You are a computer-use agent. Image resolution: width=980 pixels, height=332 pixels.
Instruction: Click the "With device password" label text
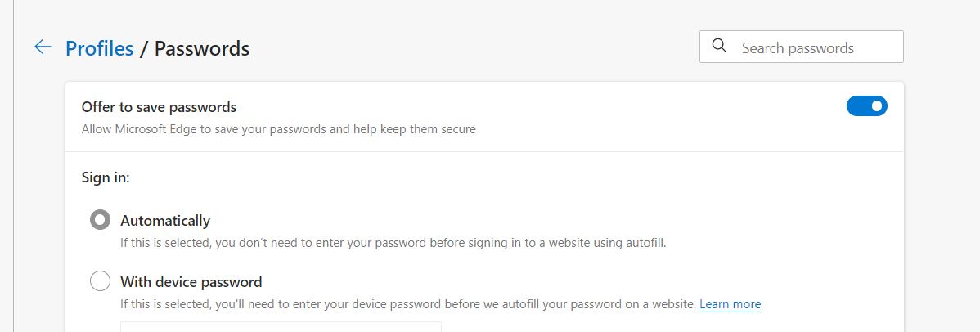point(191,282)
